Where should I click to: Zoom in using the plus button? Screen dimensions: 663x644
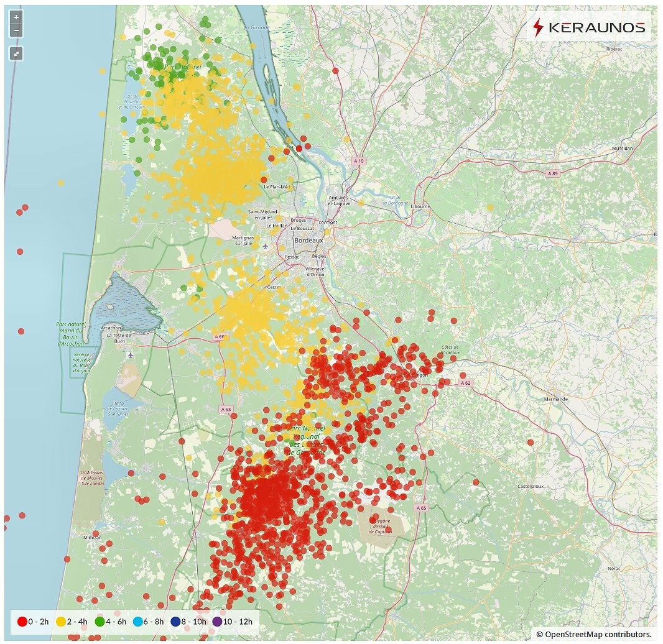tap(17, 17)
